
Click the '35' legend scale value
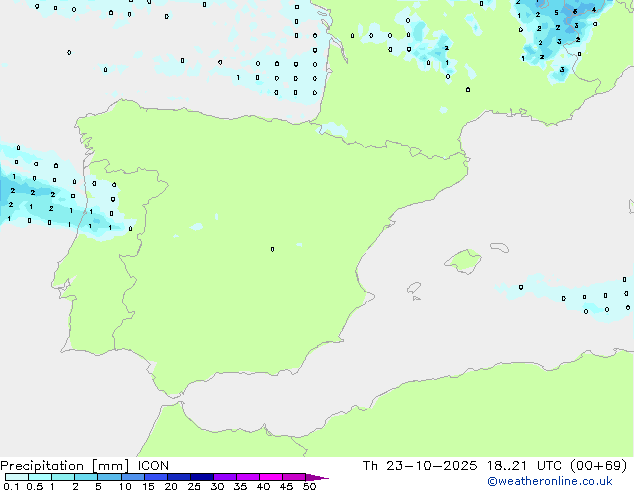pos(240,486)
